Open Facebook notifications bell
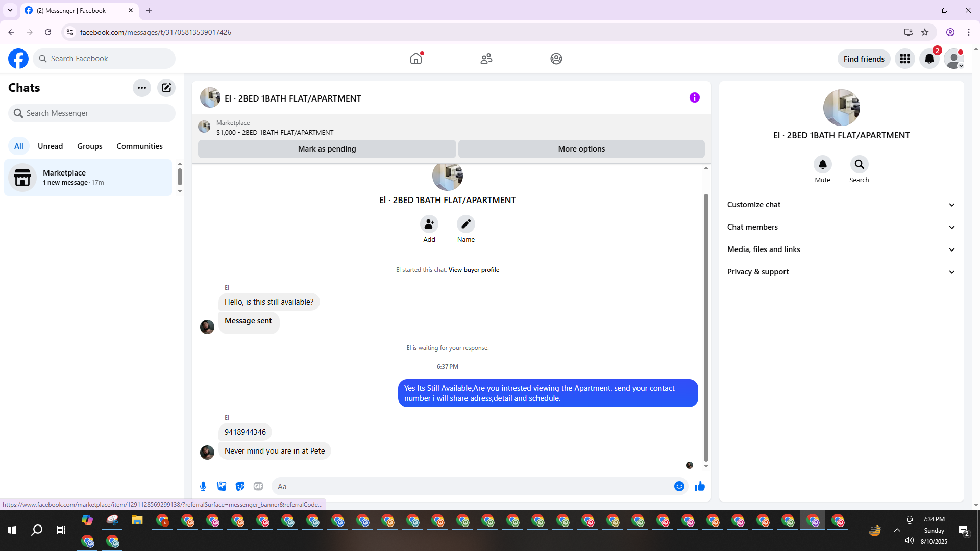The width and height of the screenshot is (980, 551). tap(929, 59)
